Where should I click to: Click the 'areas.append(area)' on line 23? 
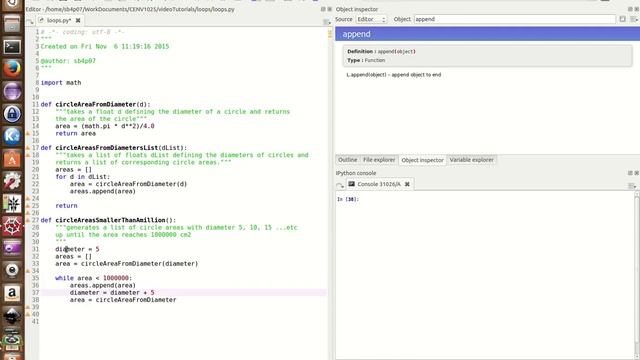click(x=102, y=191)
